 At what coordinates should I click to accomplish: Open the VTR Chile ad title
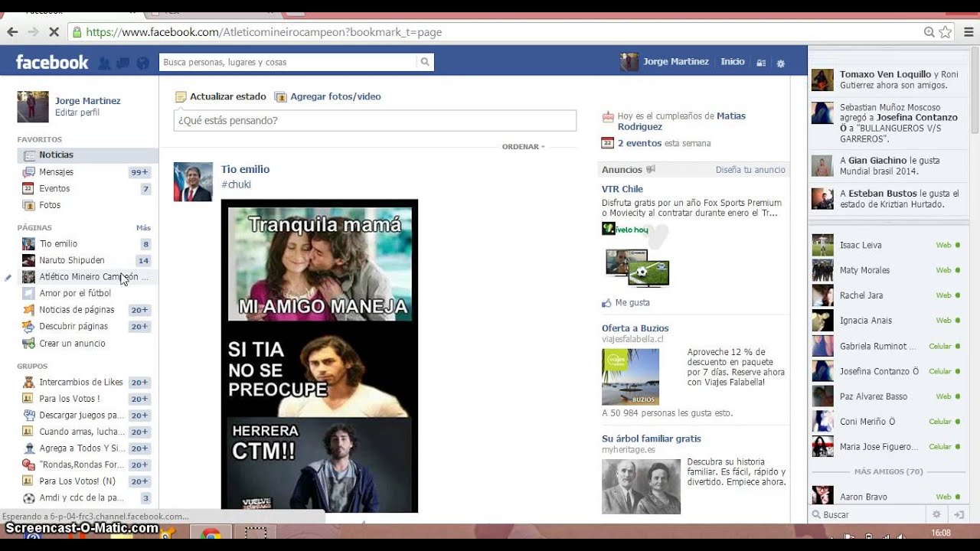[622, 189]
